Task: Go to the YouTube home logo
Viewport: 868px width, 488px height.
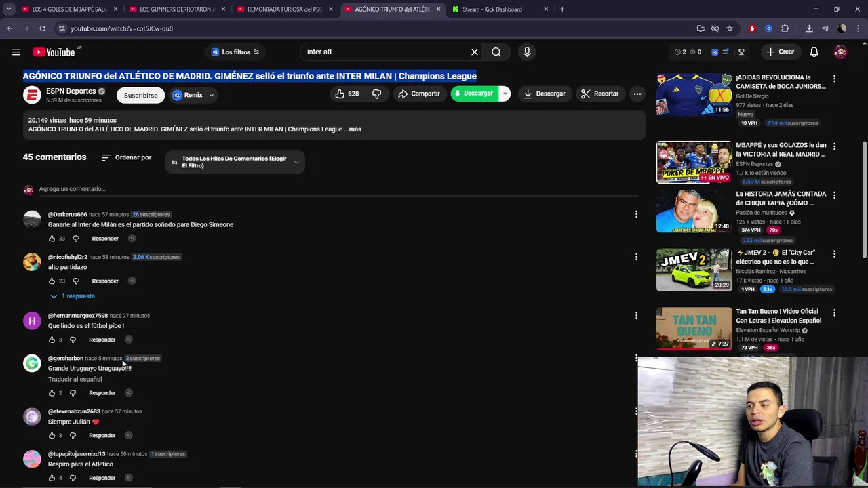Action: 54,52
